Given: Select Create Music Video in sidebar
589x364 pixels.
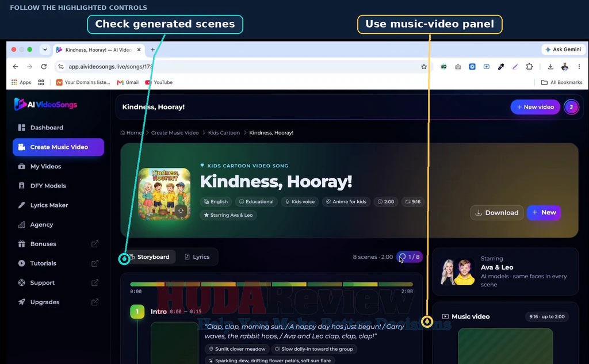Looking at the screenshot, I should coord(58,147).
